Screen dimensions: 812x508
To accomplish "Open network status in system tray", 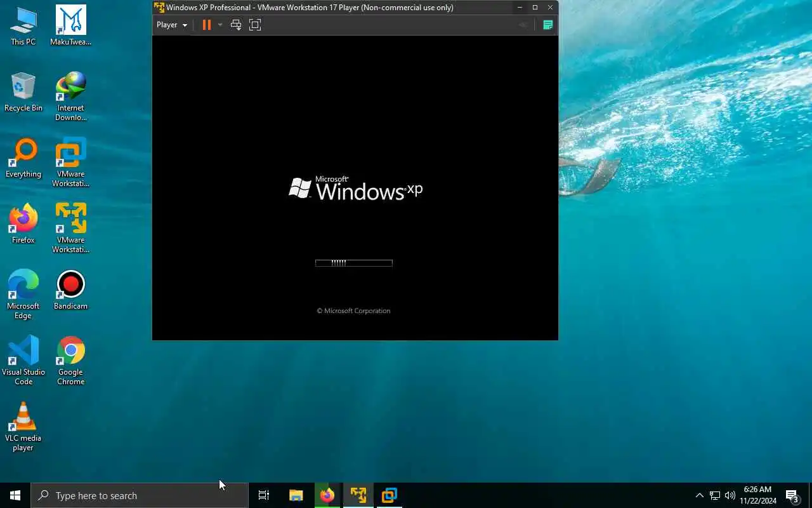I will pyautogui.click(x=715, y=495).
